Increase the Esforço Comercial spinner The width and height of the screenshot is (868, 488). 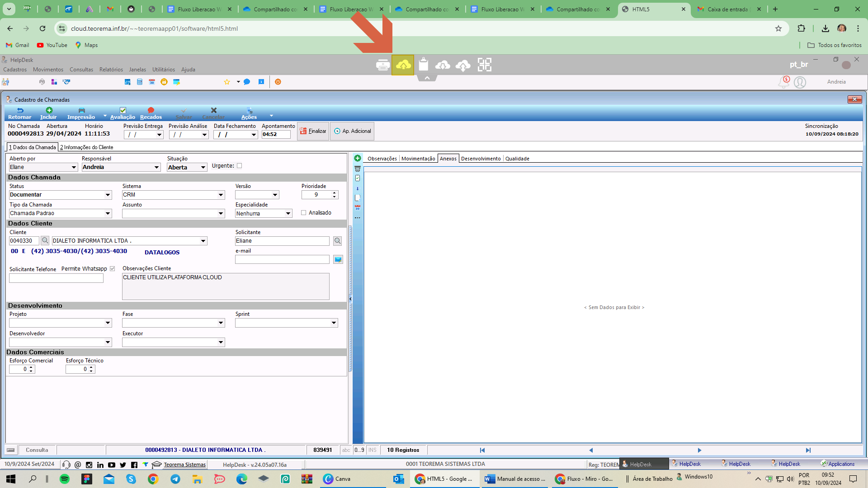click(31, 367)
